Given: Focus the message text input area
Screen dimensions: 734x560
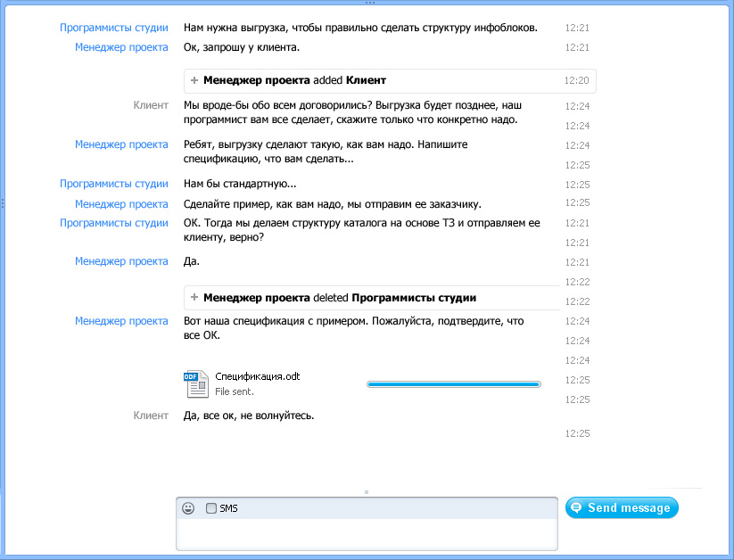Looking at the screenshot, I should point(366,533).
